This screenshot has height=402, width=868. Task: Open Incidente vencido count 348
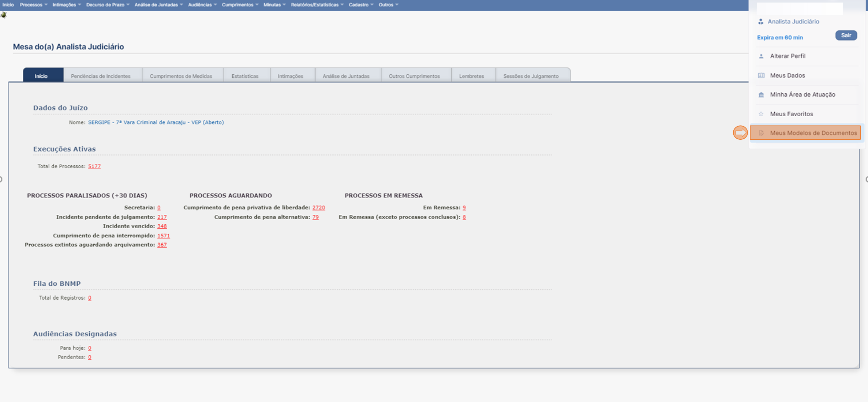pyautogui.click(x=162, y=226)
